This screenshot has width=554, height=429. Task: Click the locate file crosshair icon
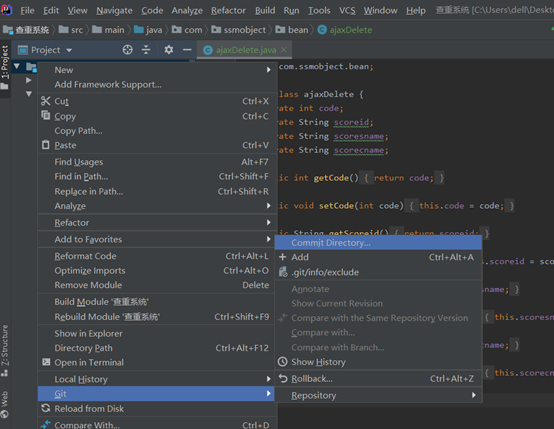point(127,50)
